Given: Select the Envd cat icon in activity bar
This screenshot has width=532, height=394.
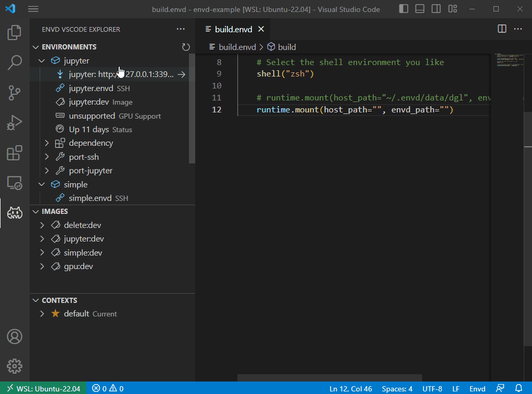Looking at the screenshot, I should (x=15, y=213).
